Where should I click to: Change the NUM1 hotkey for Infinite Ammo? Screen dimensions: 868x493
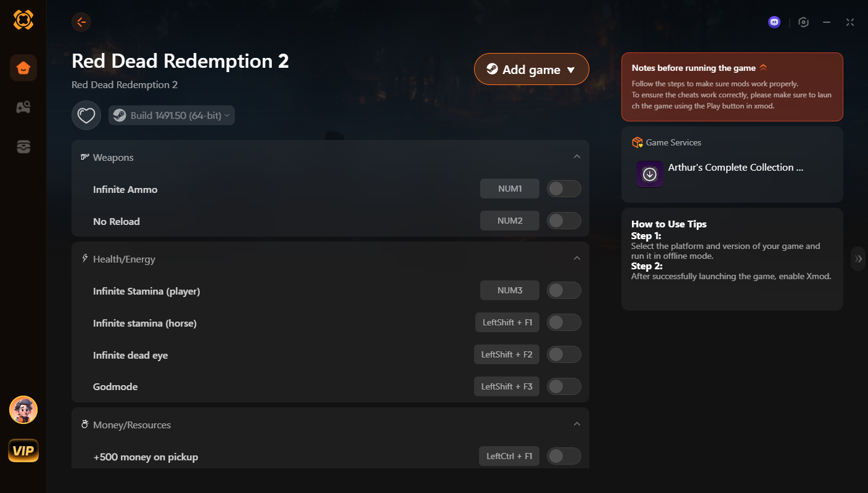(509, 189)
